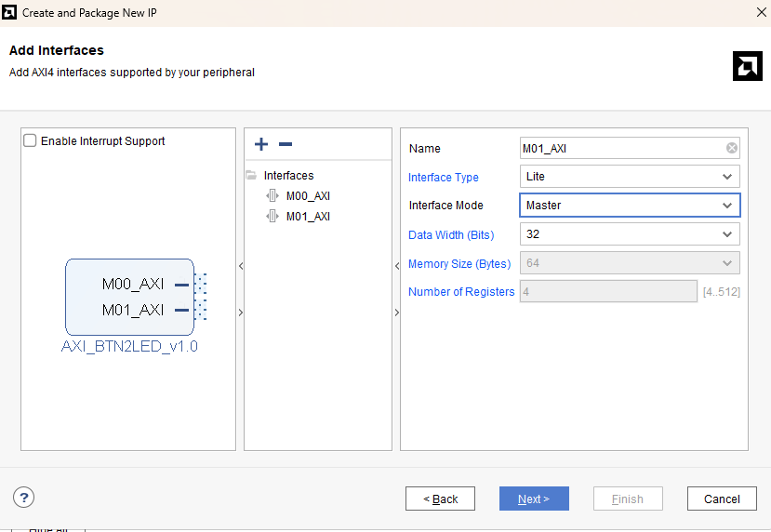Click the AMD logo in header
This screenshot has height=532, width=771.
click(747, 66)
